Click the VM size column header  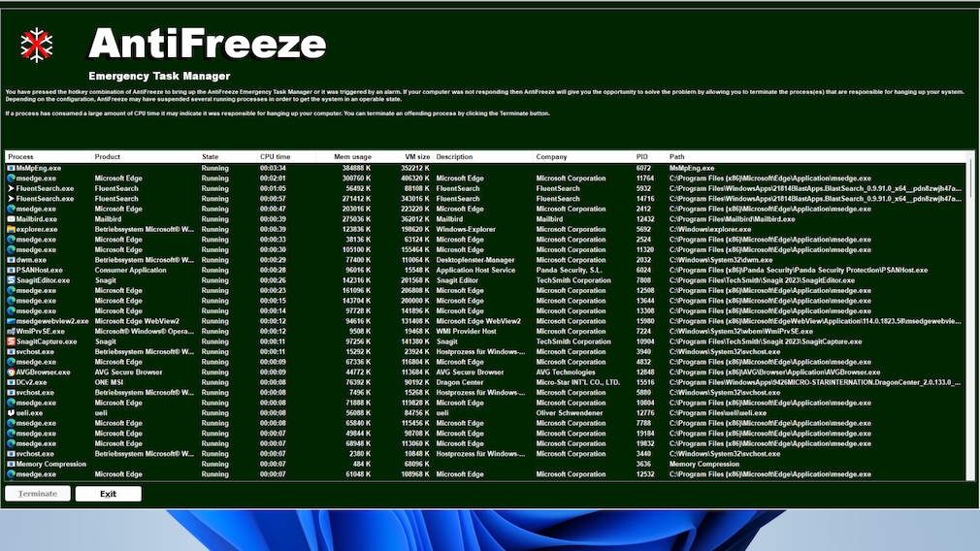416,156
